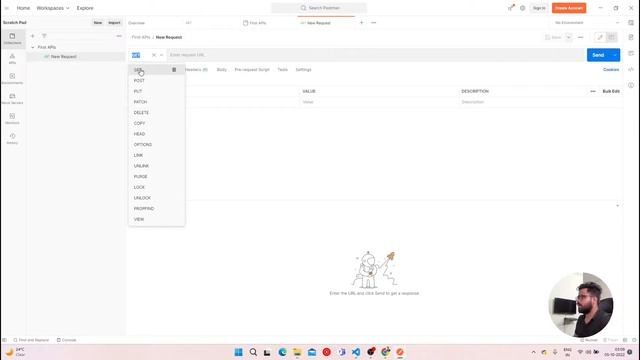This screenshot has height=360, width=640.
Task: Click the blue Send button
Action: (598, 55)
